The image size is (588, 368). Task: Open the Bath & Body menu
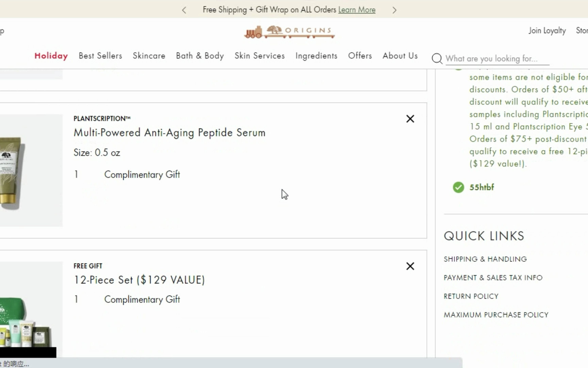(x=200, y=56)
